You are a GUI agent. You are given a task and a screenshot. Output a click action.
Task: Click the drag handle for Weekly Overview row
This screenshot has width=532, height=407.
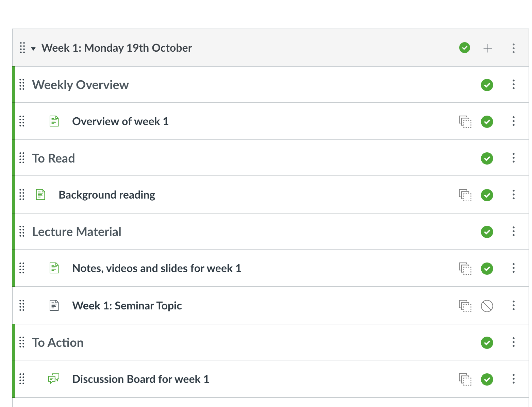pyautogui.click(x=22, y=85)
